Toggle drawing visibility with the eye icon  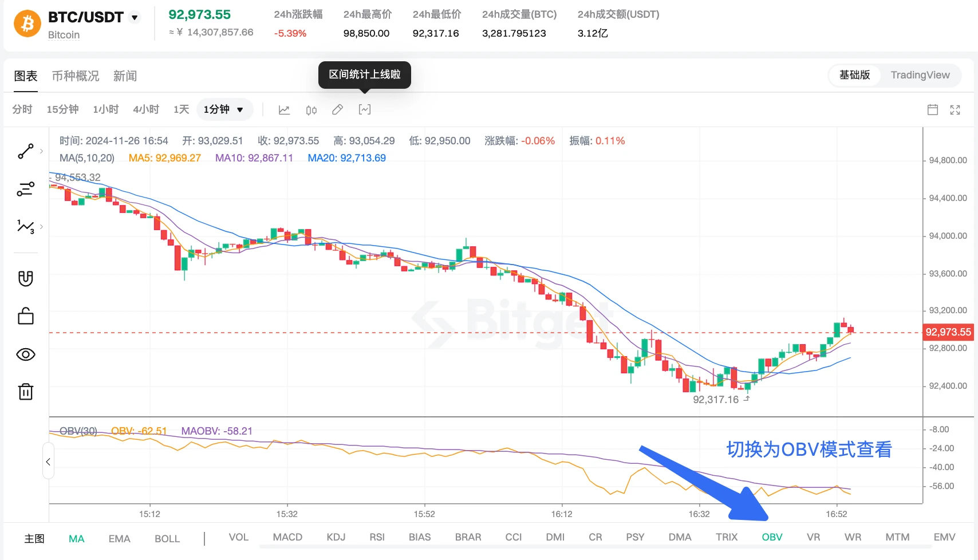click(26, 354)
